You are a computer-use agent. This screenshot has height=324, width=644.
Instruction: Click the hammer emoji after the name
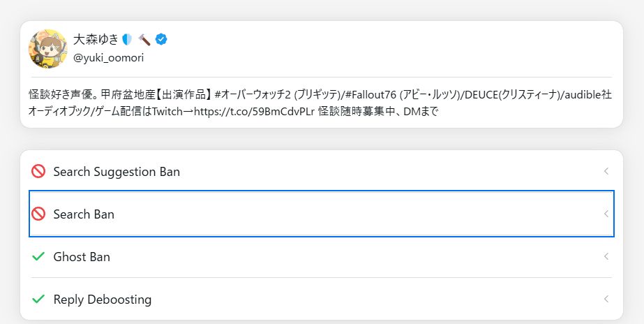[x=144, y=40]
